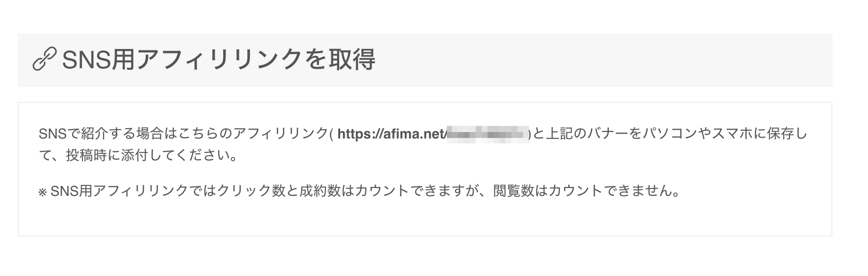
Task: Click the ※ note symbol
Action: 42,192
